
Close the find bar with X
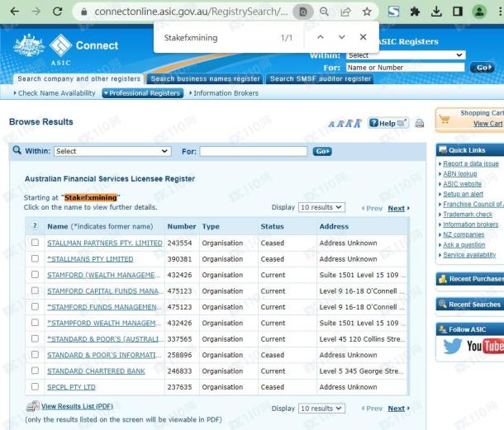[364, 37]
